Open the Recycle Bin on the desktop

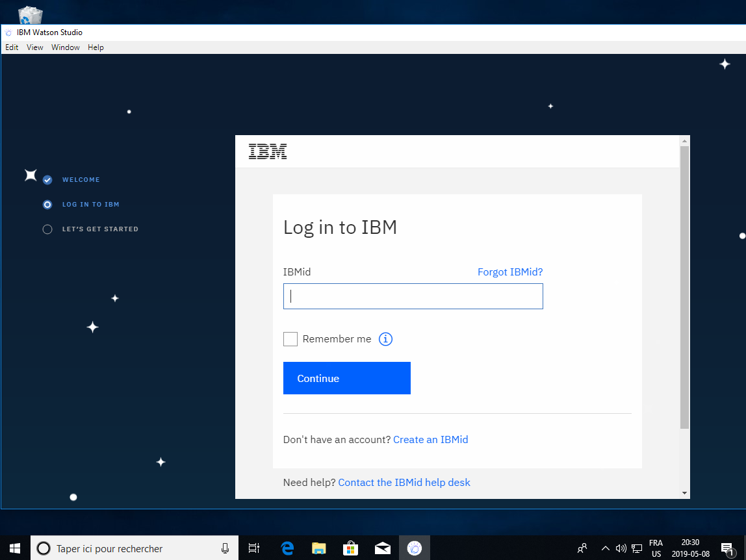31,14
